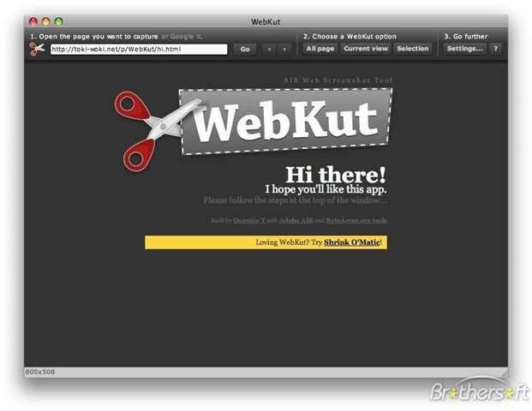Visit the ByteArray.org tools link
The height and width of the screenshot is (411, 532).
tap(356, 221)
